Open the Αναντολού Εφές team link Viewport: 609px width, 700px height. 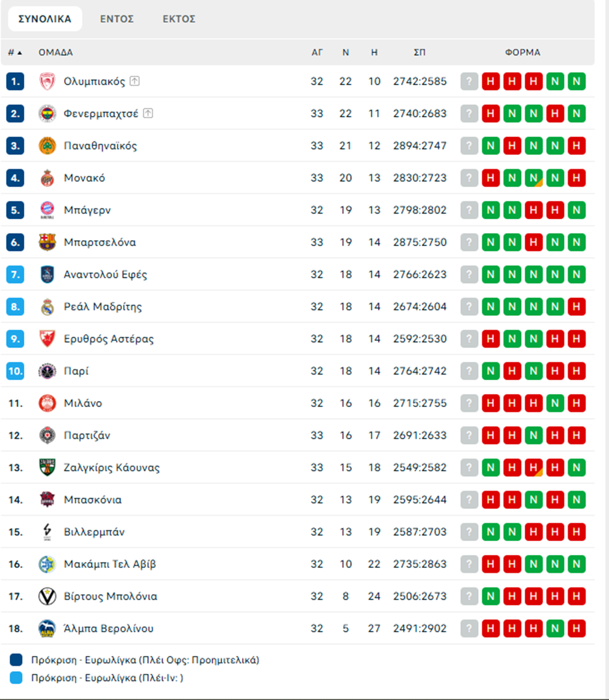(x=105, y=275)
